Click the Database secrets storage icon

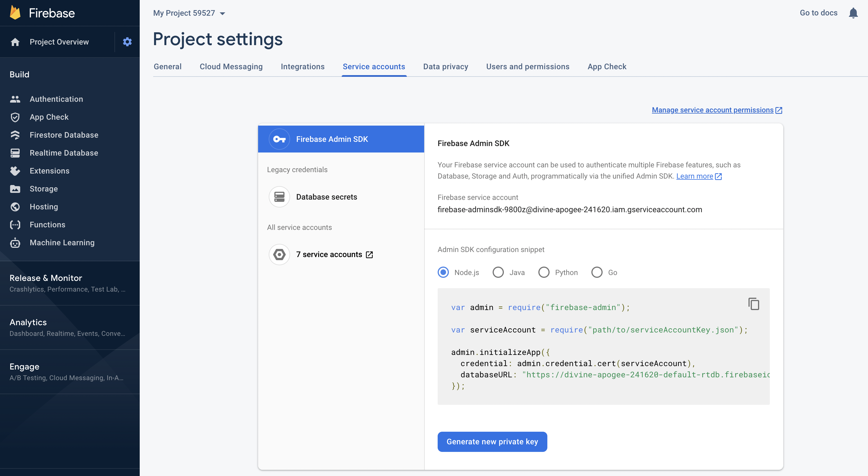pos(279,197)
